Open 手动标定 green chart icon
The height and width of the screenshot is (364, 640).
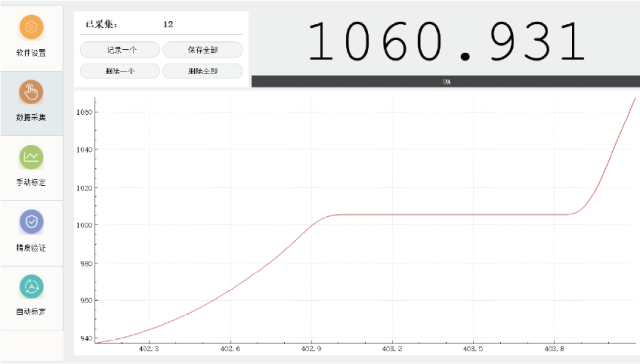tap(31, 157)
